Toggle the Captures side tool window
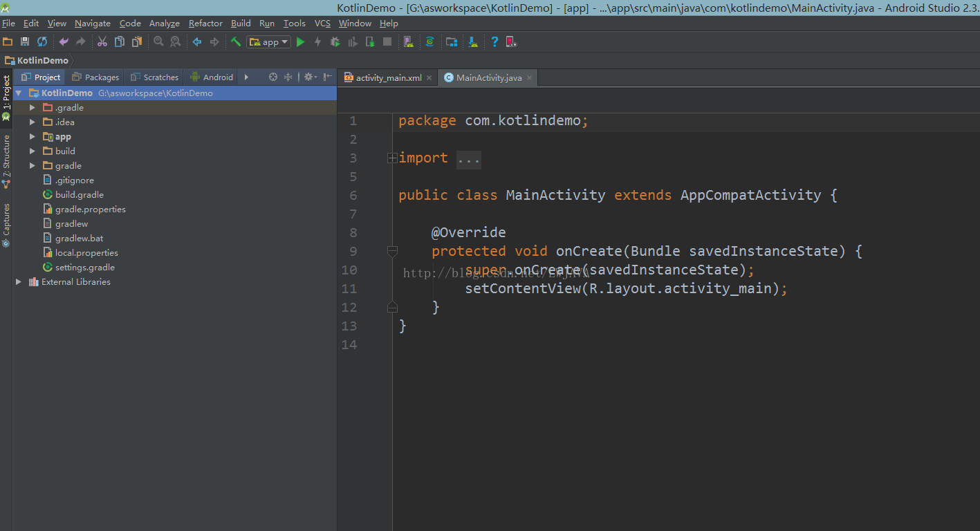 [x=6, y=225]
